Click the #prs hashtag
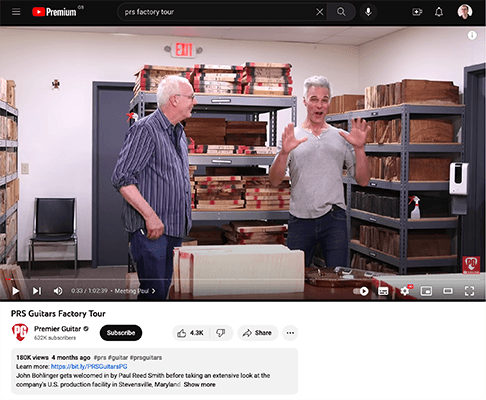 tap(100, 358)
